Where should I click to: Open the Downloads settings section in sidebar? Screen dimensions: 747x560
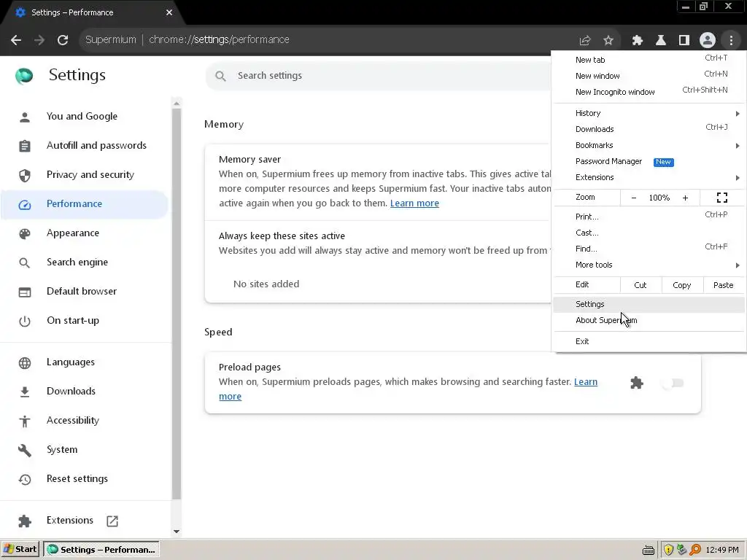(85, 392)
